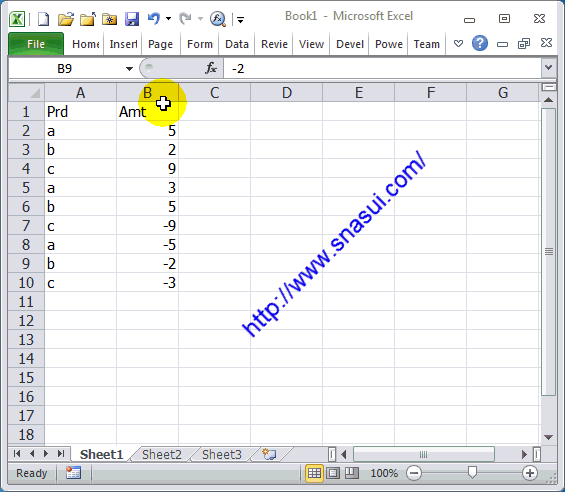Switch to the Formulas ribbon tab
565x492 pixels.
[200, 44]
